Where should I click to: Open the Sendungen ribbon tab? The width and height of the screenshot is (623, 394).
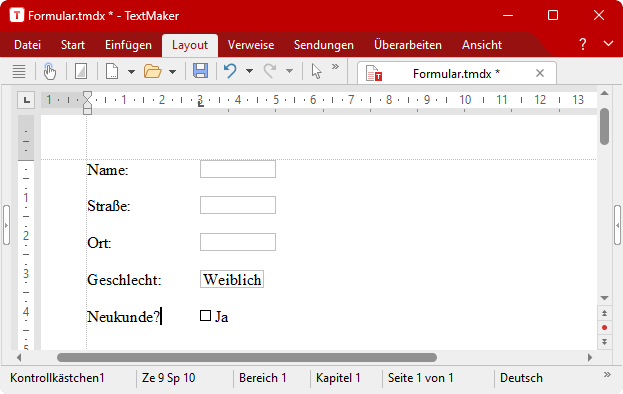pyautogui.click(x=324, y=45)
